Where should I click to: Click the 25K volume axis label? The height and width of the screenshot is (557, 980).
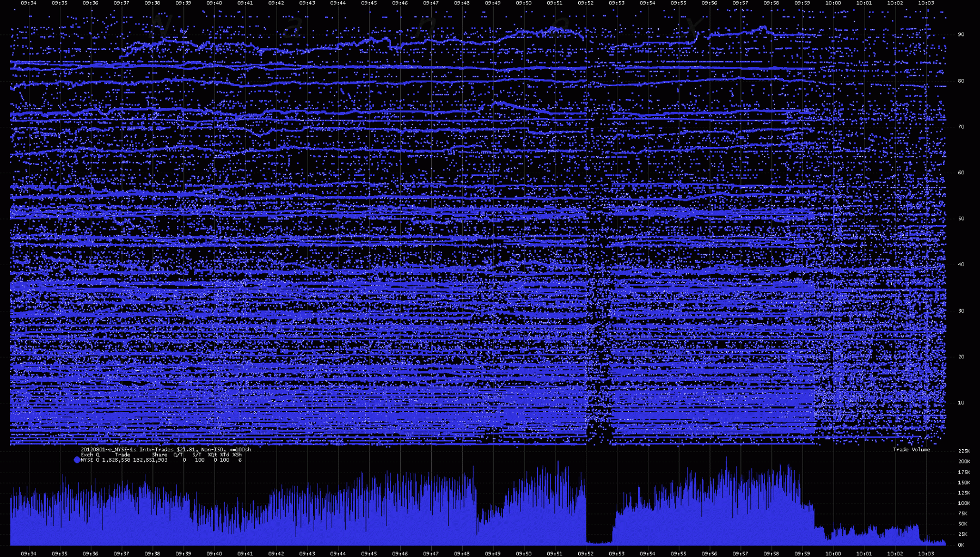(x=963, y=535)
